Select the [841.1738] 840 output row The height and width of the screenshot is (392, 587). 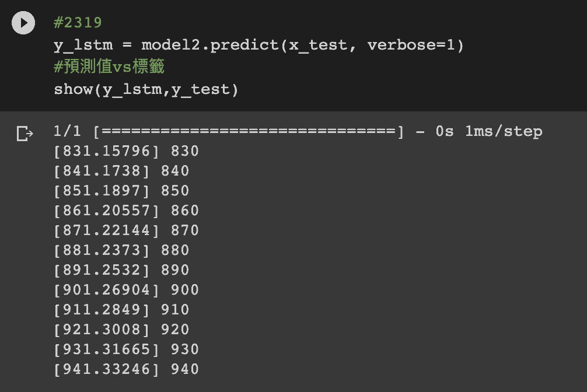point(121,171)
